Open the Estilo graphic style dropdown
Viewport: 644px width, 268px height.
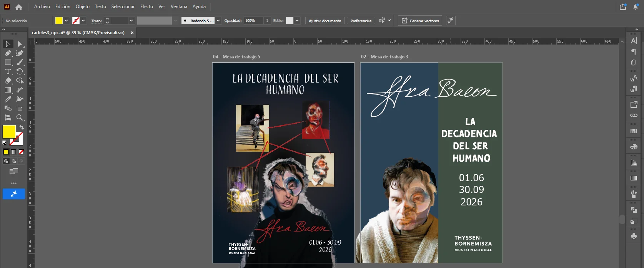pyautogui.click(x=297, y=21)
